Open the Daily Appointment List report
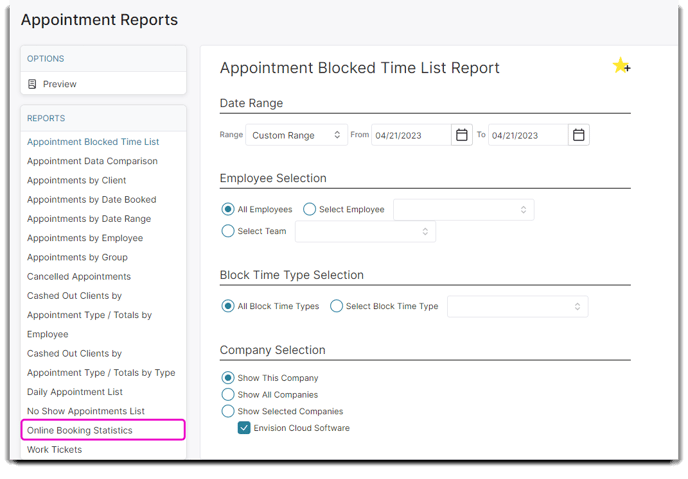This screenshot has width=688, height=479. point(75,392)
